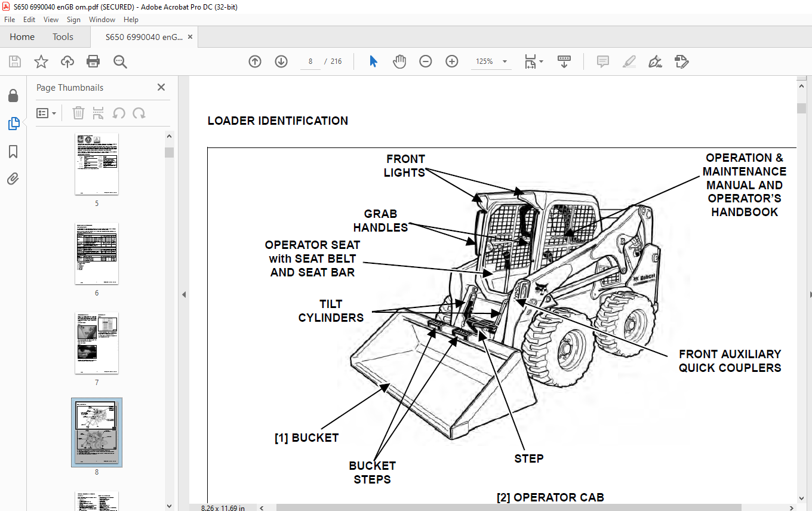Expand the right tools pane arrow

click(x=810, y=294)
